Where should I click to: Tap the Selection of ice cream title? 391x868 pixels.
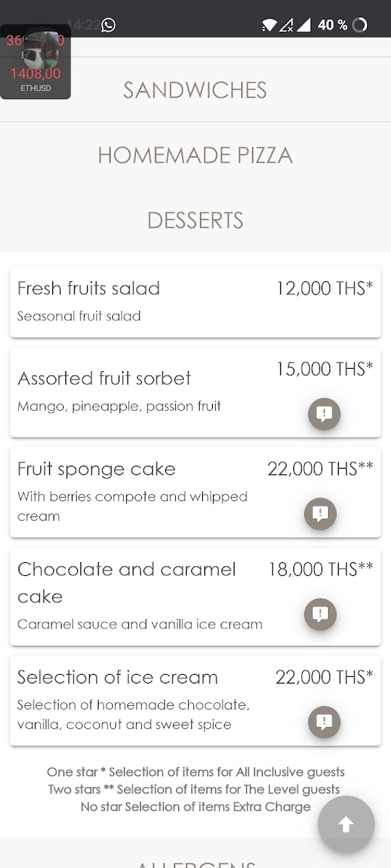click(117, 677)
